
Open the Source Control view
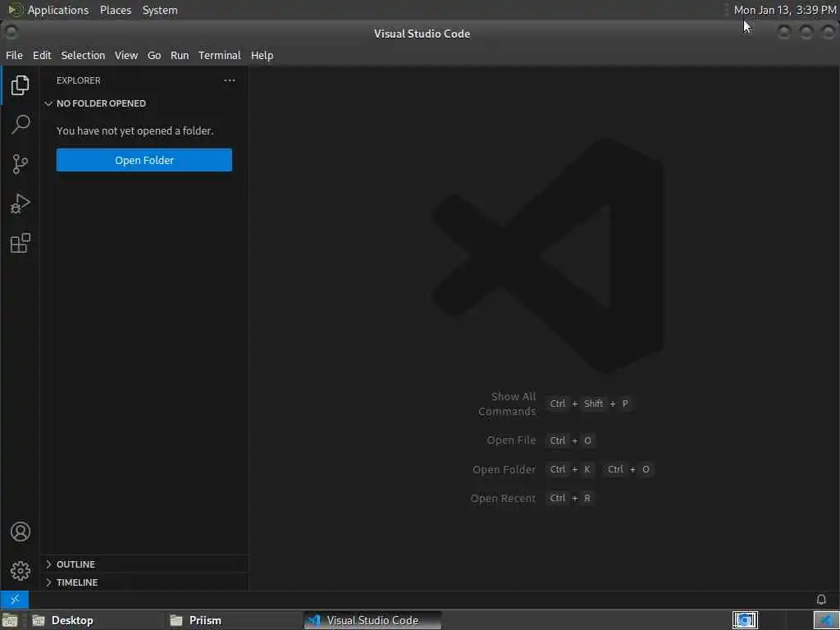tap(21, 164)
